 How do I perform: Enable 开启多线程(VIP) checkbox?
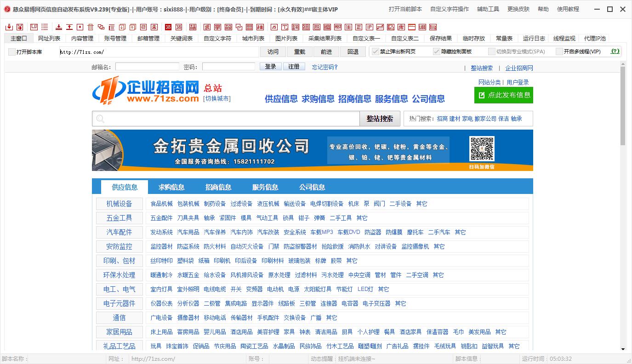[x=559, y=51]
